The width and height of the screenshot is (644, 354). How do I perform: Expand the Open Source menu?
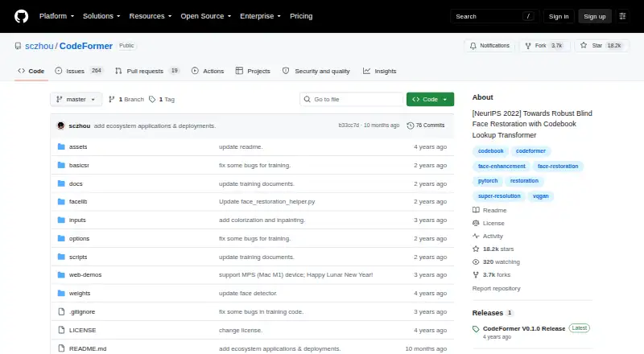(206, 16)
